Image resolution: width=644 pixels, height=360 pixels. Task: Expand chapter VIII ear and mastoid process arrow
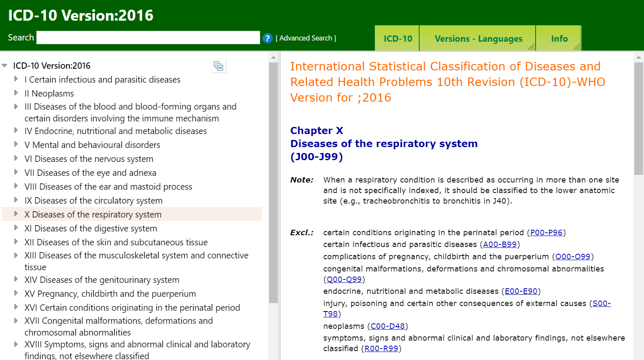coord(16,186)
